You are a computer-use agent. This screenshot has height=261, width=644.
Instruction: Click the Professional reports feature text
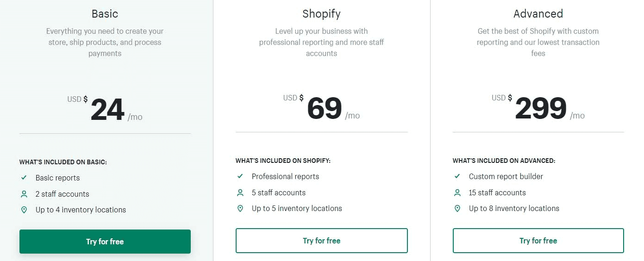285,176
